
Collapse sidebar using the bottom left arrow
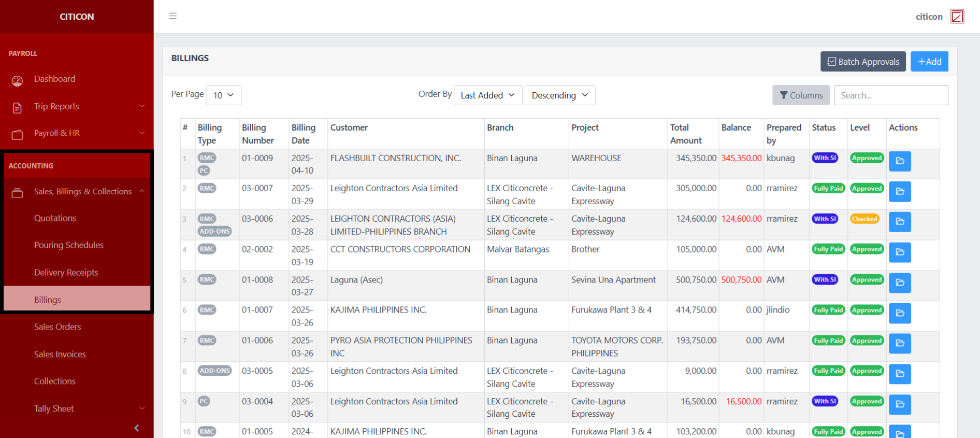pyautogui.click(x=137, y=428)
